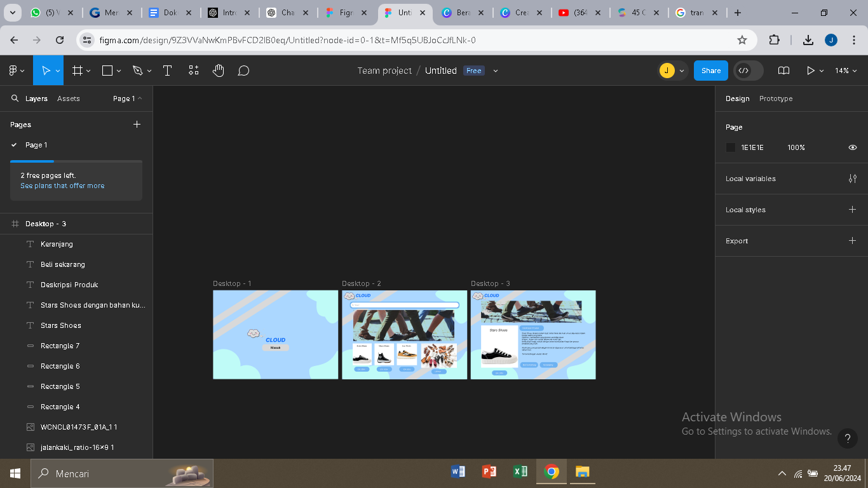Toggle Dev Mode switch
Viewport: 868px width, 488px height.
748,71
